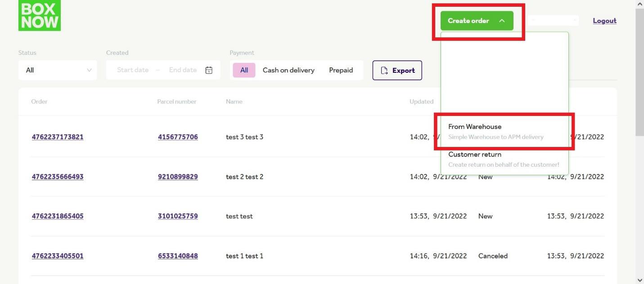Click the Logout link

604,21
